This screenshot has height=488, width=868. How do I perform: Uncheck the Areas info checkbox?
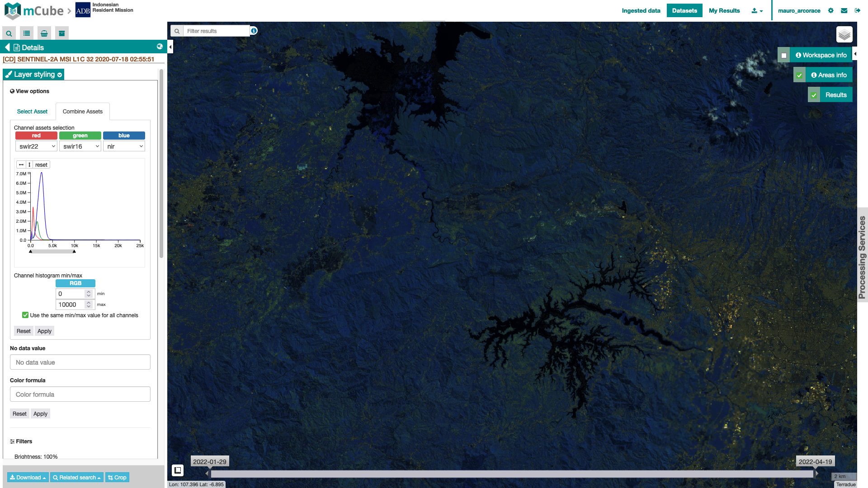tap(799, 75)
